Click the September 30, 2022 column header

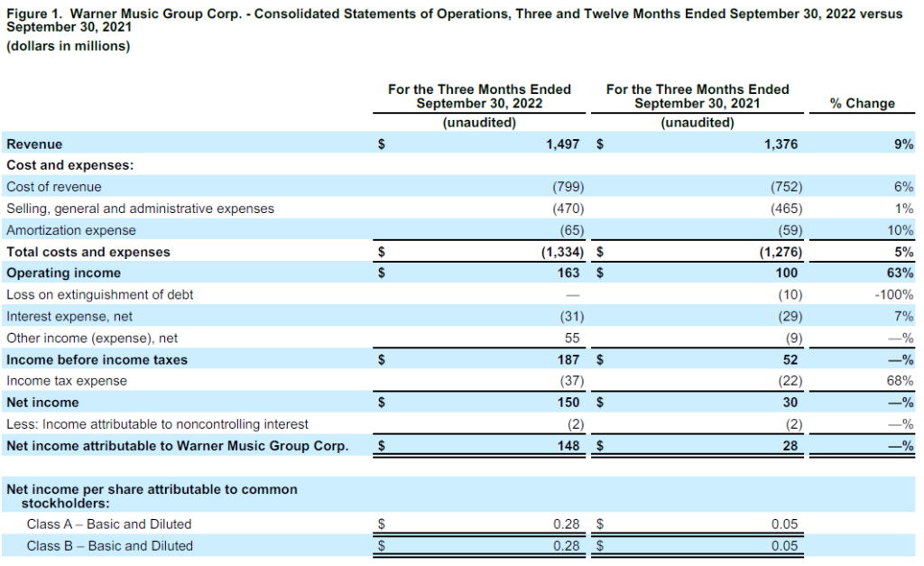[x=479, y=97]
